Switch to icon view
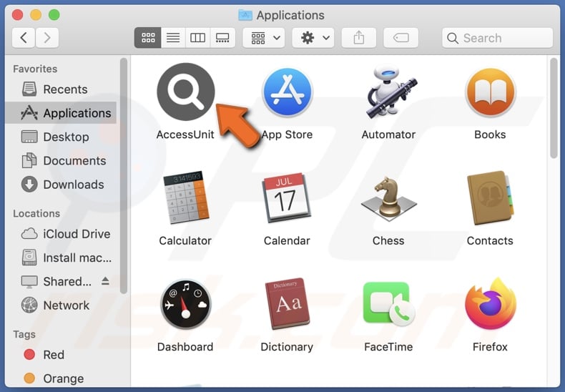Image resolution: width=565 pixels, height=392 pixels. click(x=148, y=37)
